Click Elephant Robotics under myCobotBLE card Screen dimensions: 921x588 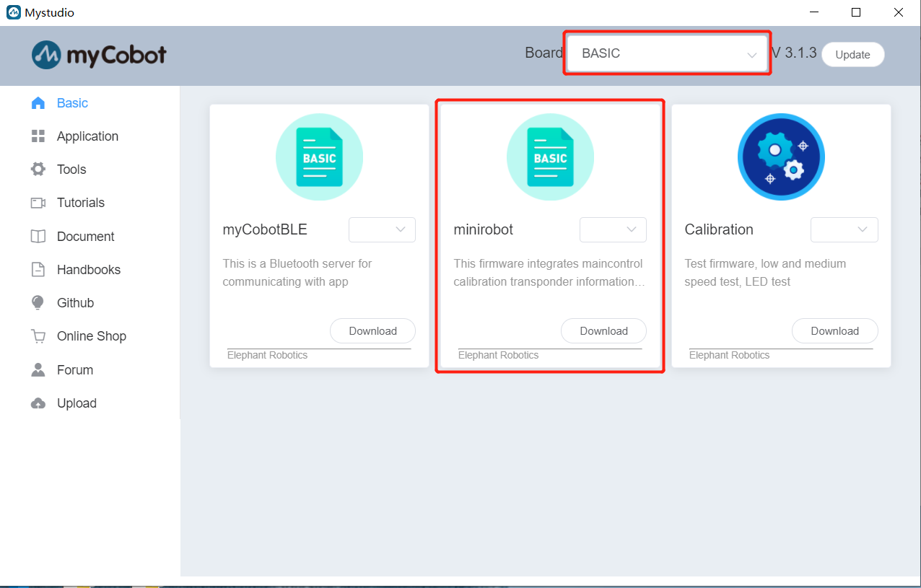coord(267,355)
